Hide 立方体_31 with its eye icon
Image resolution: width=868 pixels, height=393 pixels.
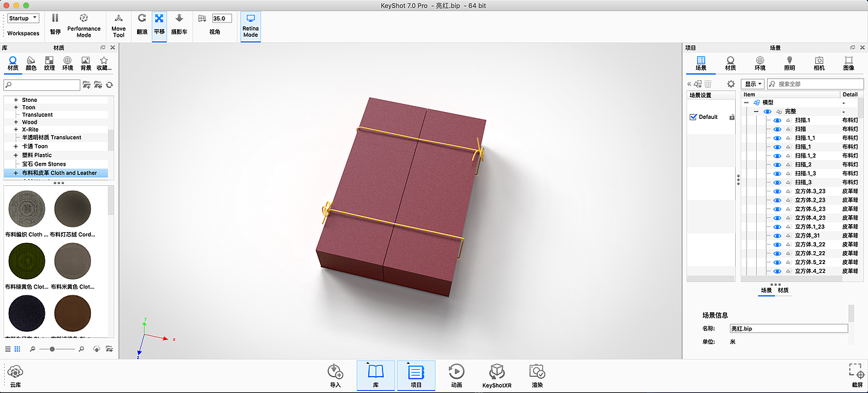tap(777, 236)
